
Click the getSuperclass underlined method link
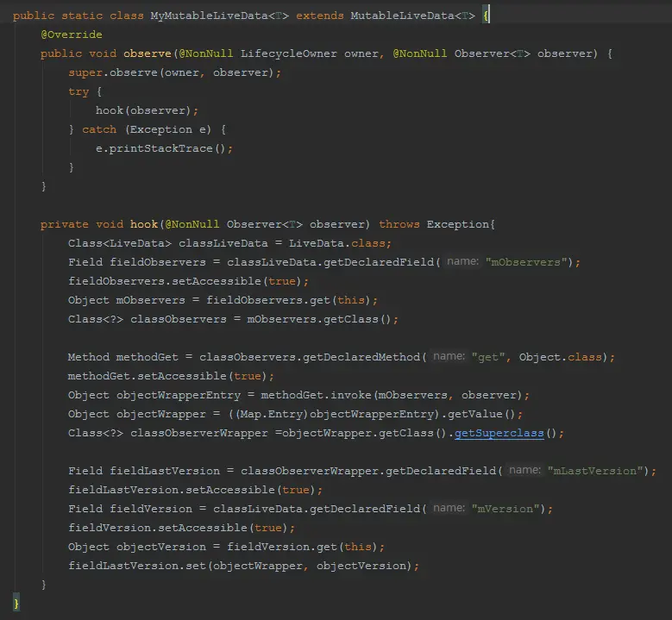point(499,433)
